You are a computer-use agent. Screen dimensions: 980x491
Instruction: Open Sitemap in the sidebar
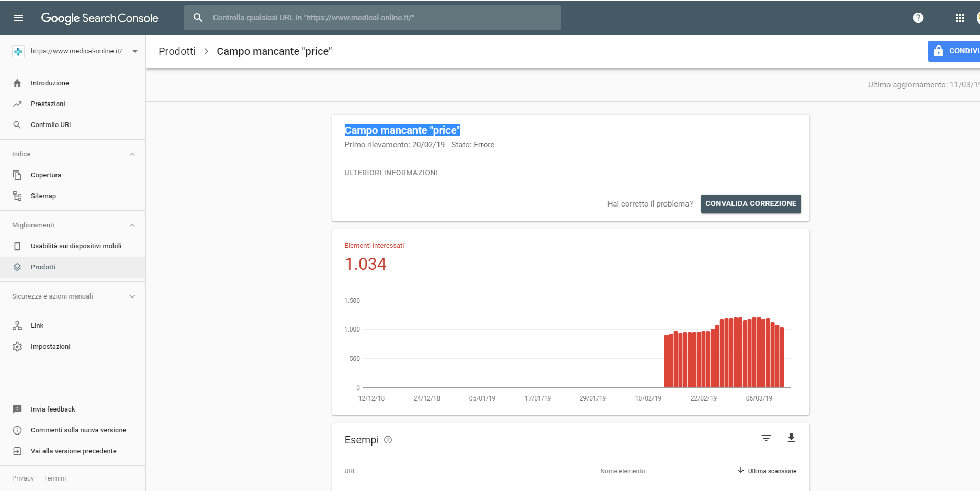click(43, 196)
